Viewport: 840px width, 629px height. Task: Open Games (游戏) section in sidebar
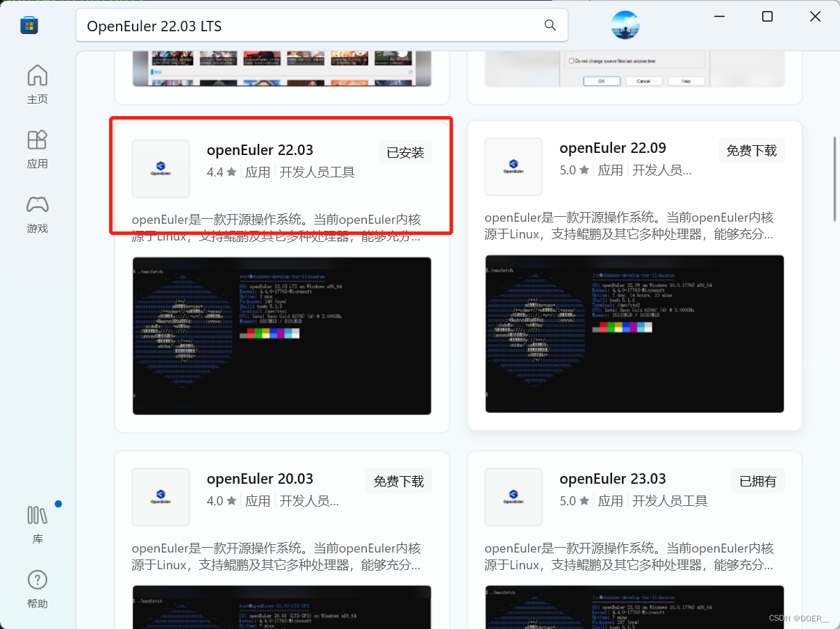(x=38, y=214)
